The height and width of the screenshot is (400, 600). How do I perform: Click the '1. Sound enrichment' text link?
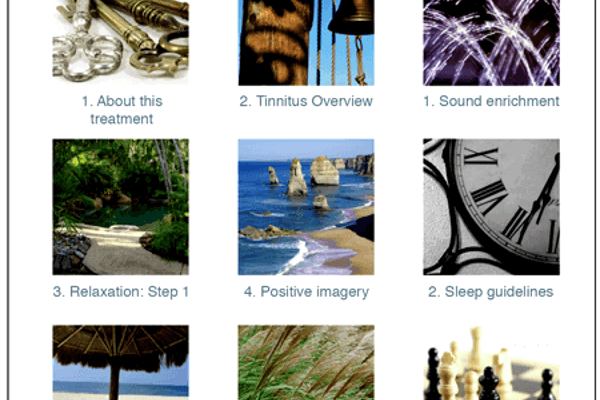[x=491, y=101]
